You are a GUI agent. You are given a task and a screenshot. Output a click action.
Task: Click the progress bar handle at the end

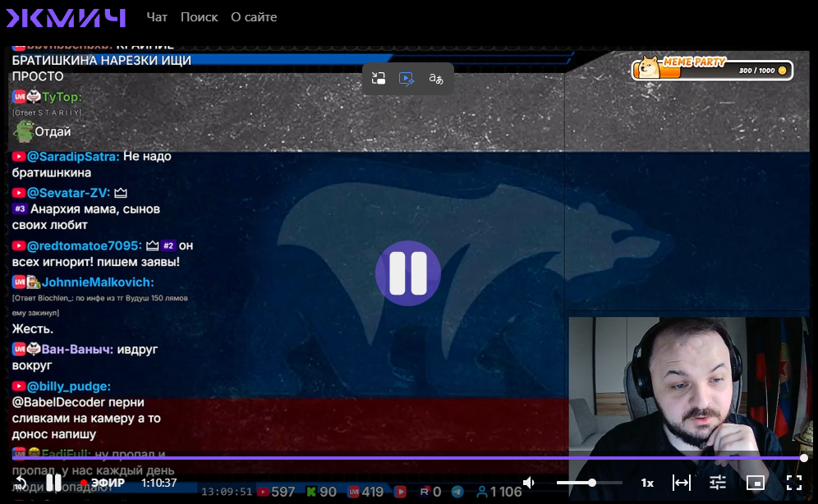[x=804, y=457]
